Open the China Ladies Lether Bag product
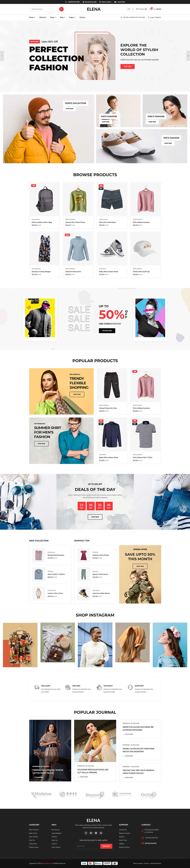The width and height of the screenshot is (190, 868). click(42, 222)
